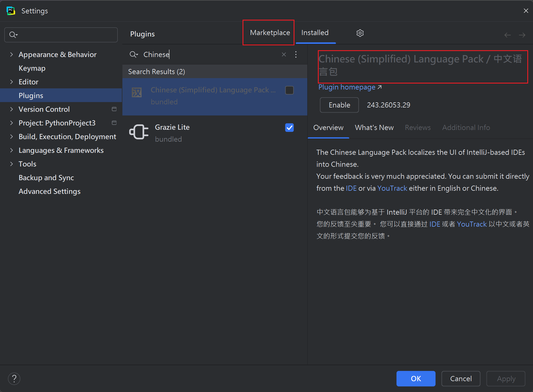The image size is (533, 392).
Task: Click the Enable plugin button
Action: [x=339, y=105]
